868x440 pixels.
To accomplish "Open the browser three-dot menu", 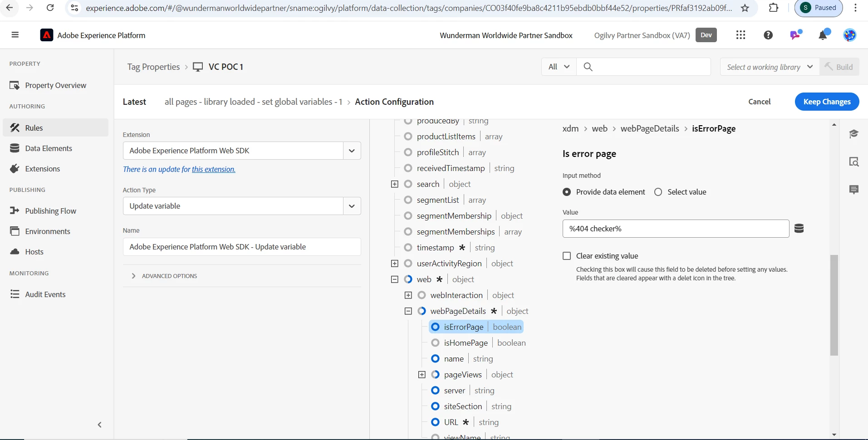I will 855,8.
